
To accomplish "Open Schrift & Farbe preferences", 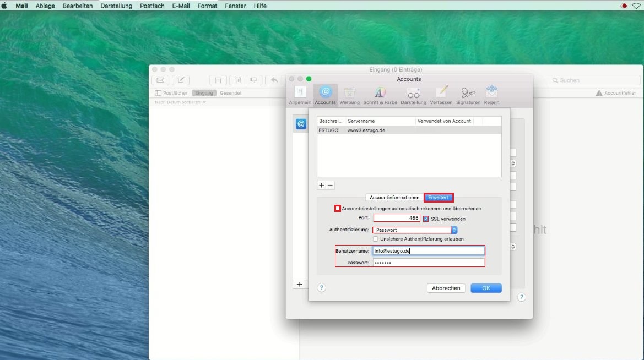I will (x=380, y=95).
